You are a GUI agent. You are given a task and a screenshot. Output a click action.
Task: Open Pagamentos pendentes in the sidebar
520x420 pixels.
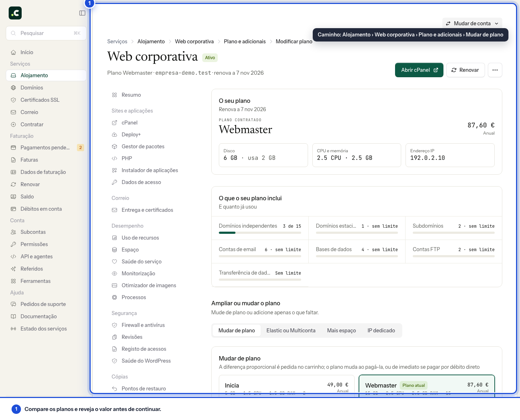[x=46, y=148]
